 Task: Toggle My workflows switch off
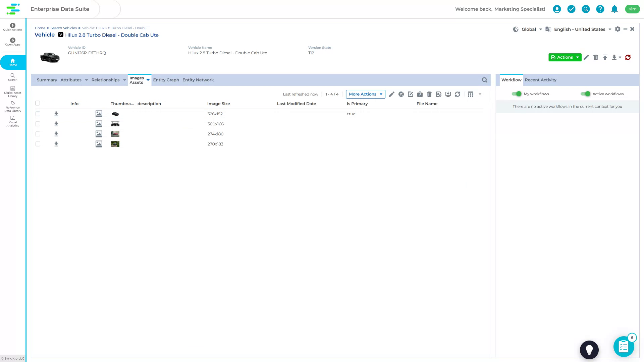pos(517,94)
